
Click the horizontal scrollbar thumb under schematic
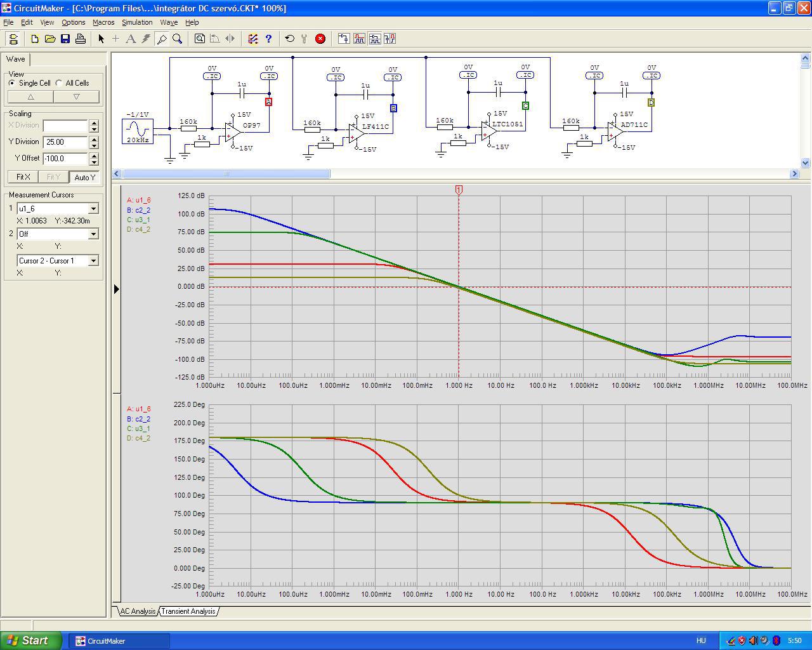(x=226, y=173)
